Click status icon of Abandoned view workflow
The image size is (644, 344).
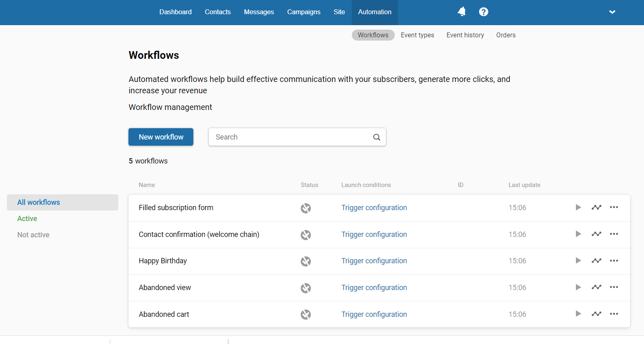(306, 288)
